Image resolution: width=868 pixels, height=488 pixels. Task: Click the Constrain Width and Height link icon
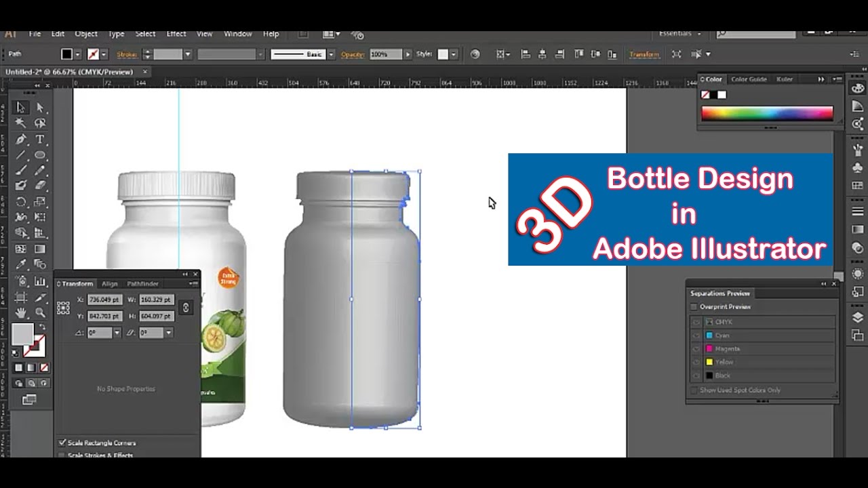click(x=186, y=308)
